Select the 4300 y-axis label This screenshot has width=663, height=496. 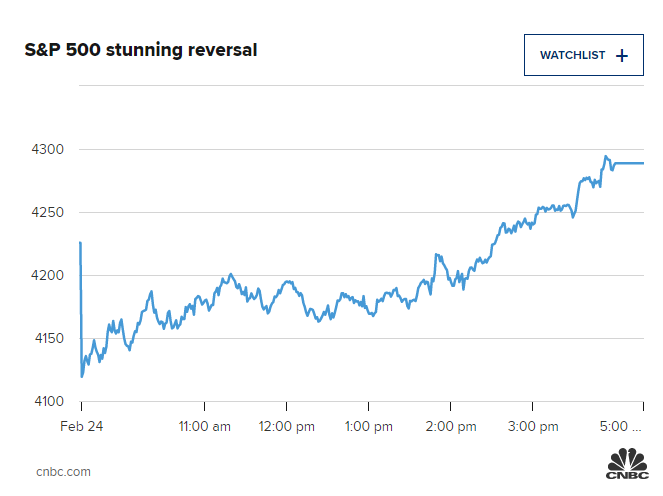(x=49, y=150)
